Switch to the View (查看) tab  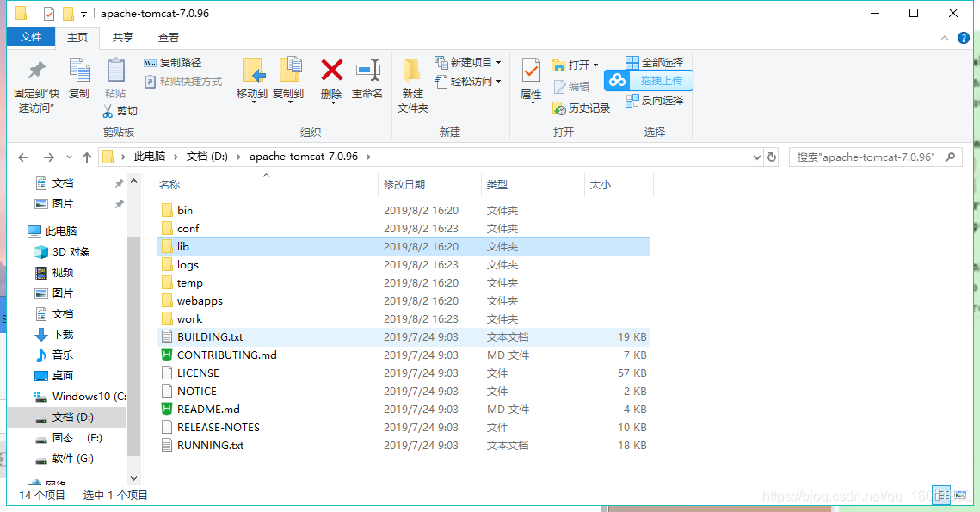click(168, 38)
